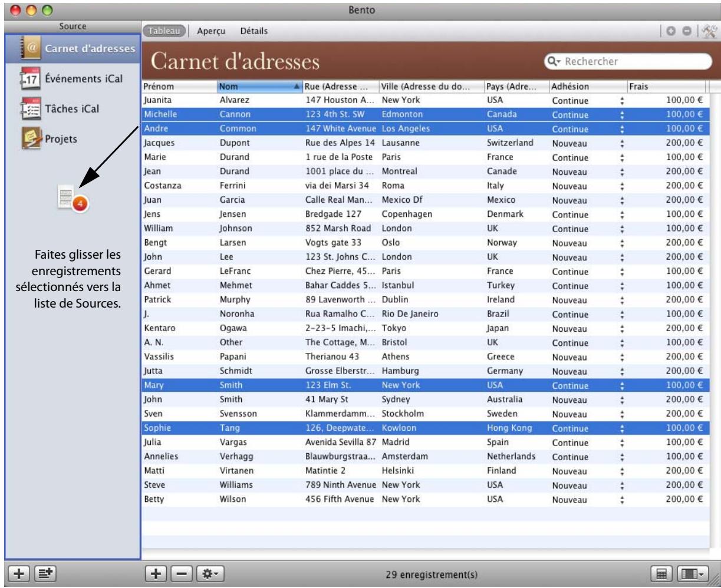The width and height of the screenshot is (721, 588).
Task: Switch to the Tableau view tab
Action: pos(164,31)
